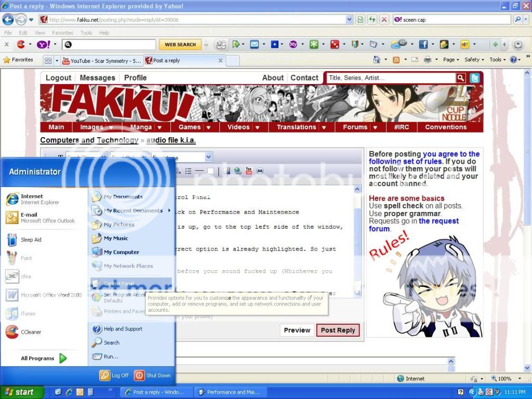Click the Facebook icon in Yahoo toolbar
This screenshot has width=532, height=399.
(423, 45)
